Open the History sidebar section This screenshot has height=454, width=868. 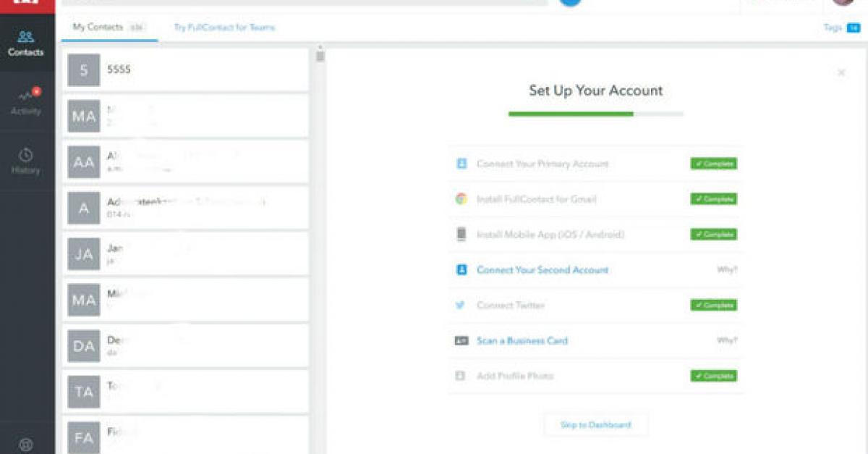pyautogui.click(x=26, y=161)
